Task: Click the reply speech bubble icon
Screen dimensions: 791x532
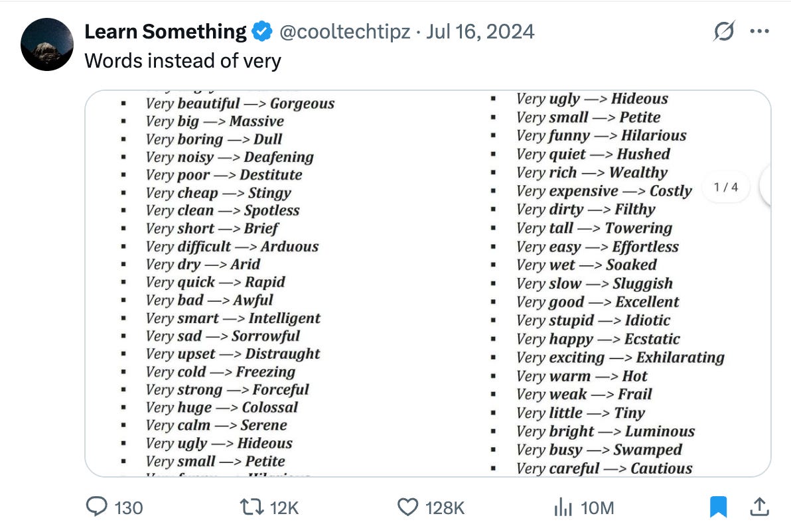Action: click(97, 507)
